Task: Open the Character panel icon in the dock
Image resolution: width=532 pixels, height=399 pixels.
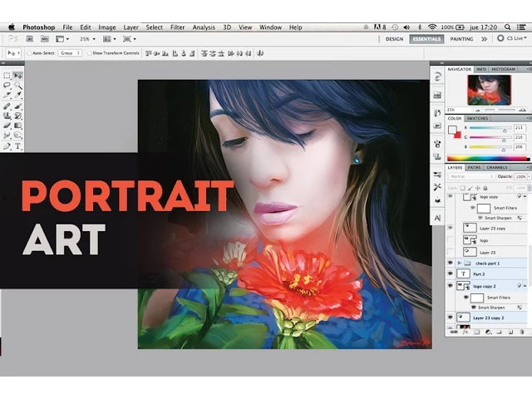Action: click(x=437, y=218)
